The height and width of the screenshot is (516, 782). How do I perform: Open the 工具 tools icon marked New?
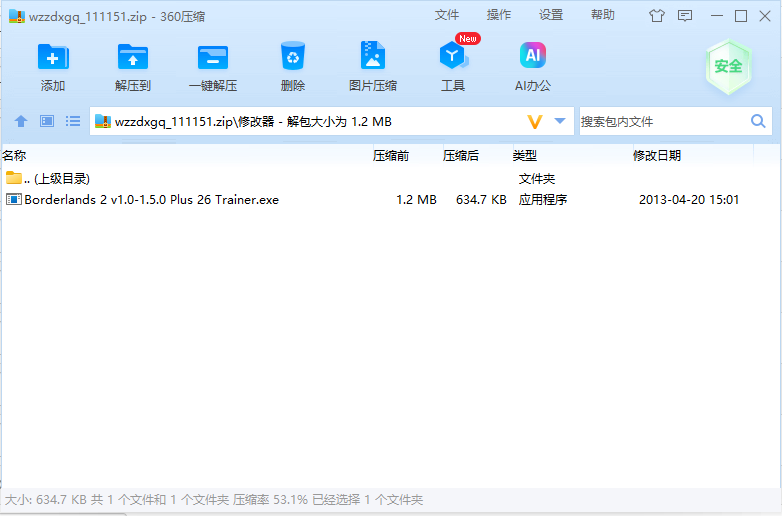click(x=453, y=55)
